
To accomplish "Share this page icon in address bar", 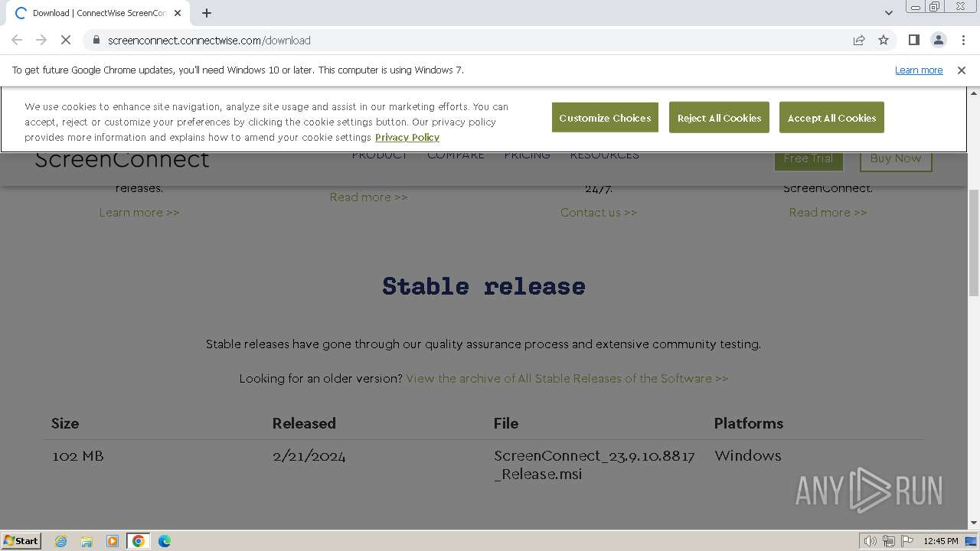I will tap(859, 41).
